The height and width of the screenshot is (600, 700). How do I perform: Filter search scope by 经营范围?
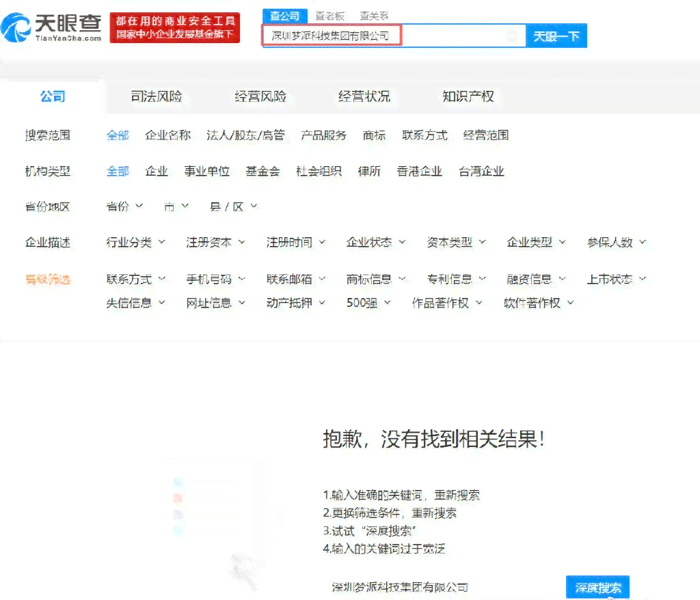pos(486,135)
